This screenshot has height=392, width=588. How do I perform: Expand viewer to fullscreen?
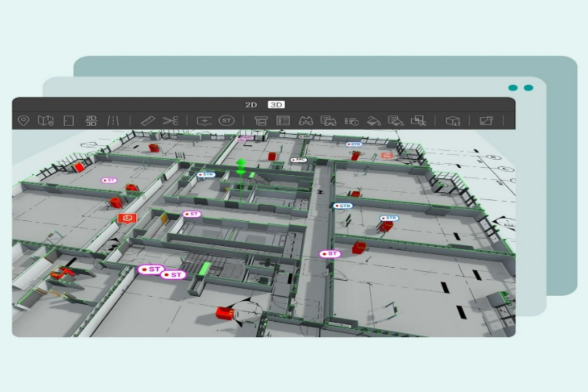point(486,121)
